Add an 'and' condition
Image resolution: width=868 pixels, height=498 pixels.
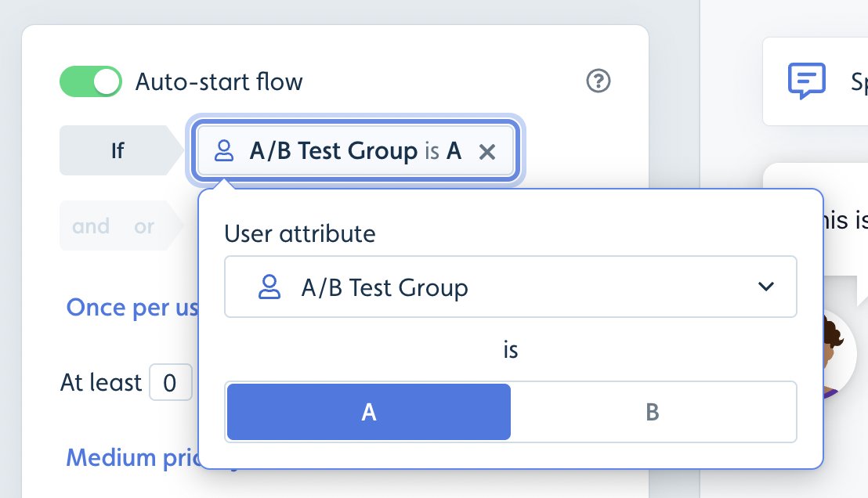click(91, 226)
